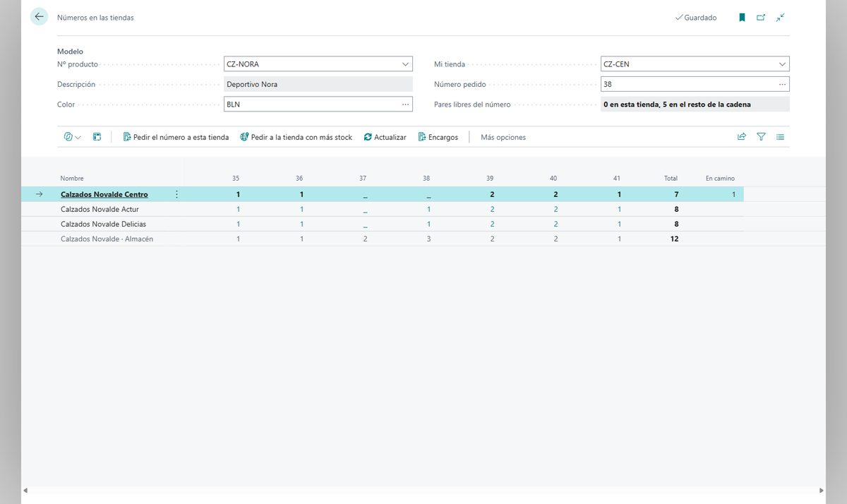847x504 pixels.
Task: Click the list view icon beside the funnel
Action: pyautogui.click(x=780, y=137)
